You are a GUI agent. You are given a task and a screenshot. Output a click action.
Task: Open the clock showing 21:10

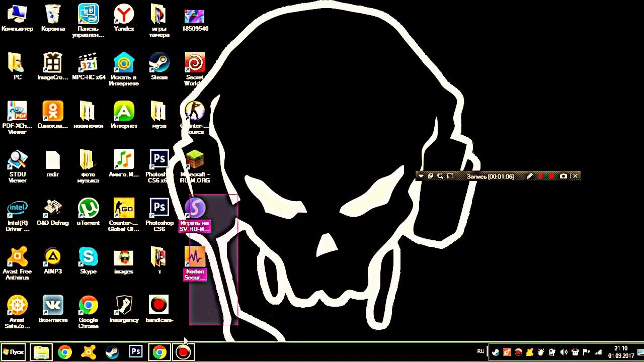click(x=621, y=352)
